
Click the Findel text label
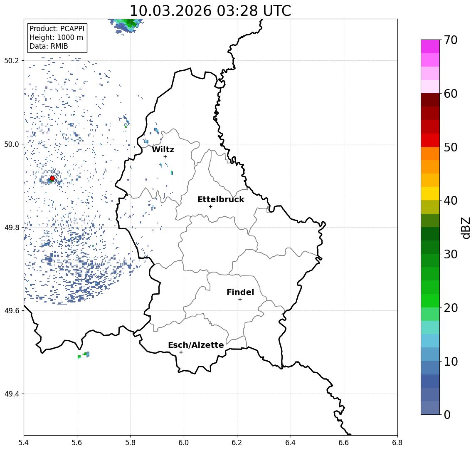point(240,292)
